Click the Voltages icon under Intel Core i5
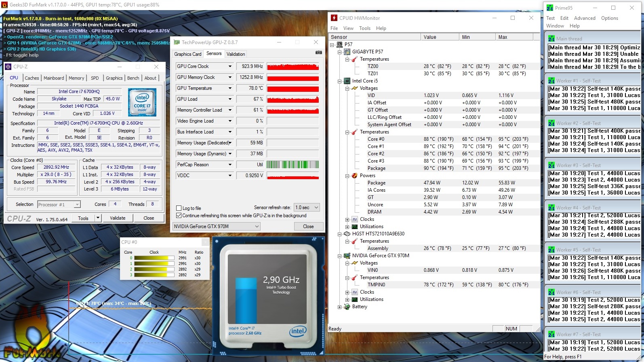This screenshot has height=362, width=644. [354, 88]
